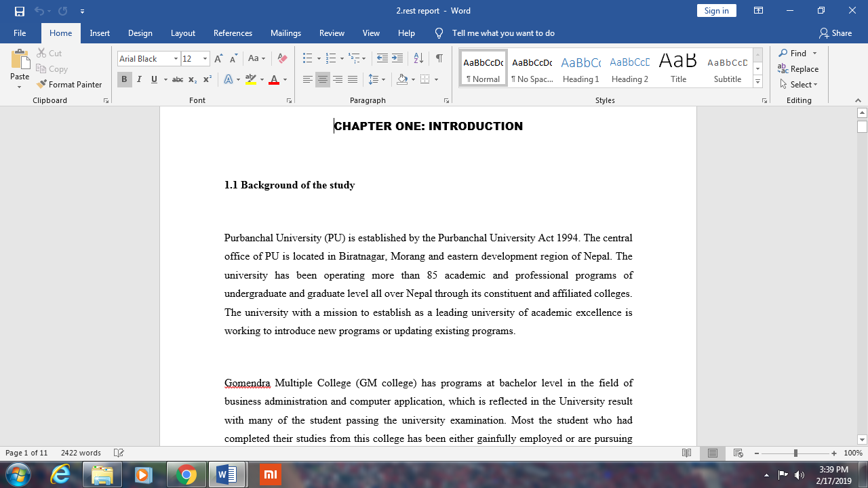The image size is (868, 488).
Task: Toggle bold formatting on selected text
Action: (124, 79)
